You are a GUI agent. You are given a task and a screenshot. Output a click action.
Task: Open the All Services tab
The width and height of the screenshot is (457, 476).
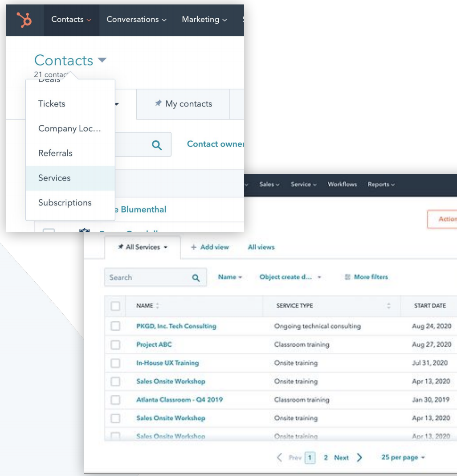[143, 247]
